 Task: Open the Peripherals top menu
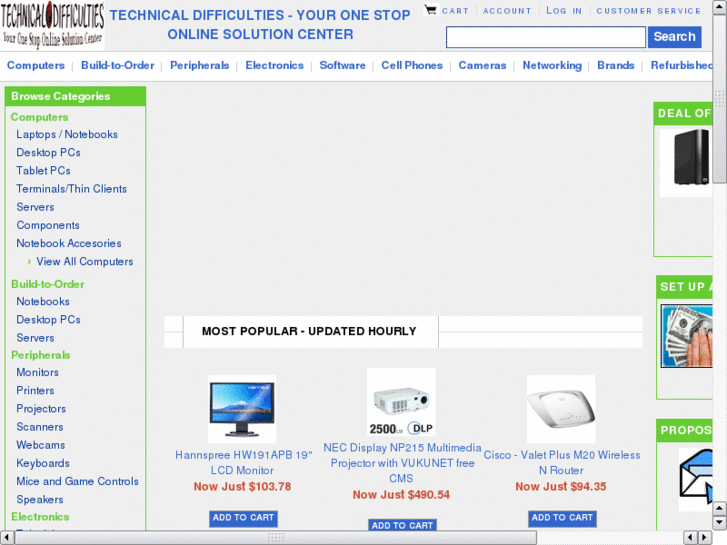(x=199, y=65)
